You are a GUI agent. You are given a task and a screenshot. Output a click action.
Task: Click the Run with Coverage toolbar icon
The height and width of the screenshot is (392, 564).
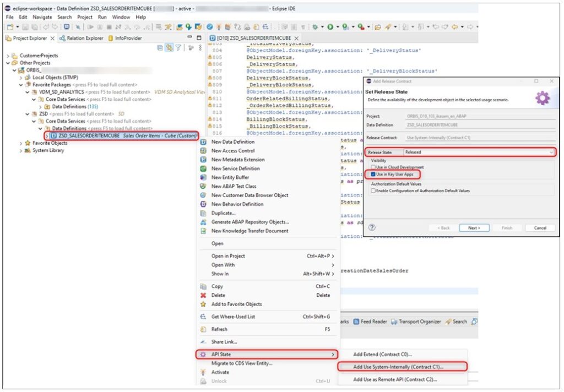tap(345, 27)
